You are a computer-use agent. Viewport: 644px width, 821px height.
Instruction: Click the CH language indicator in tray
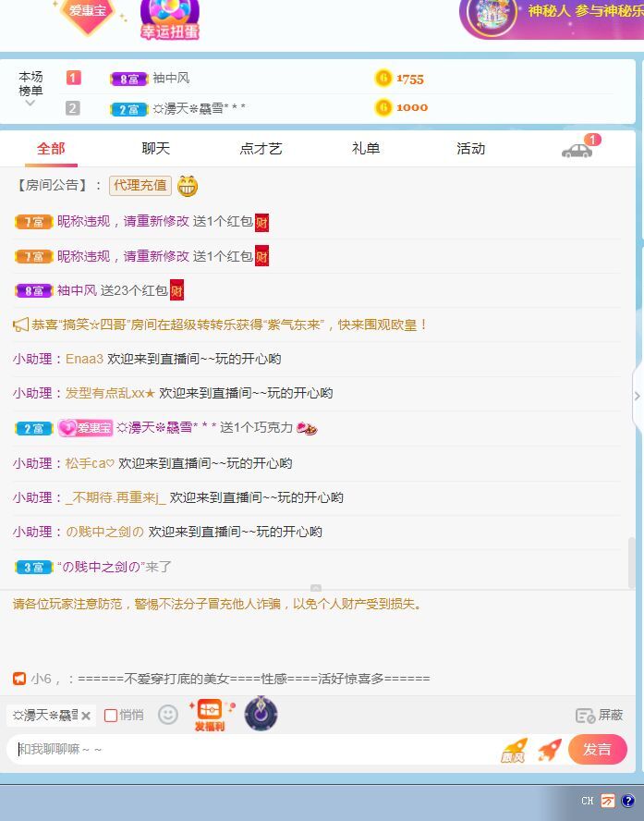pyautogui.click(x=588, y=801)
